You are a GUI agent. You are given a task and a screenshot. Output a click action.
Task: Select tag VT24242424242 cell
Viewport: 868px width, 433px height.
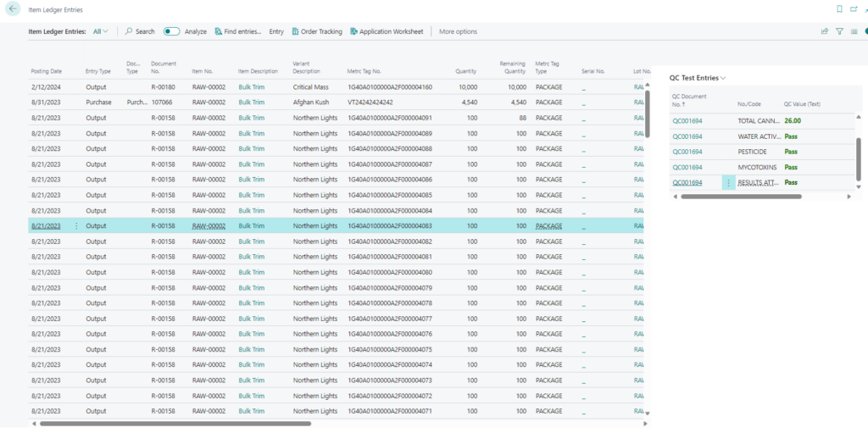pos(370,103)
